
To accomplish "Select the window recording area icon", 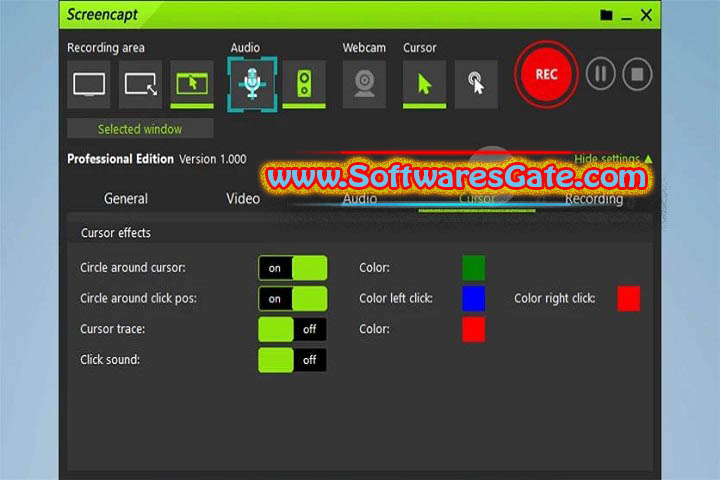I will (x=191, y=85).
